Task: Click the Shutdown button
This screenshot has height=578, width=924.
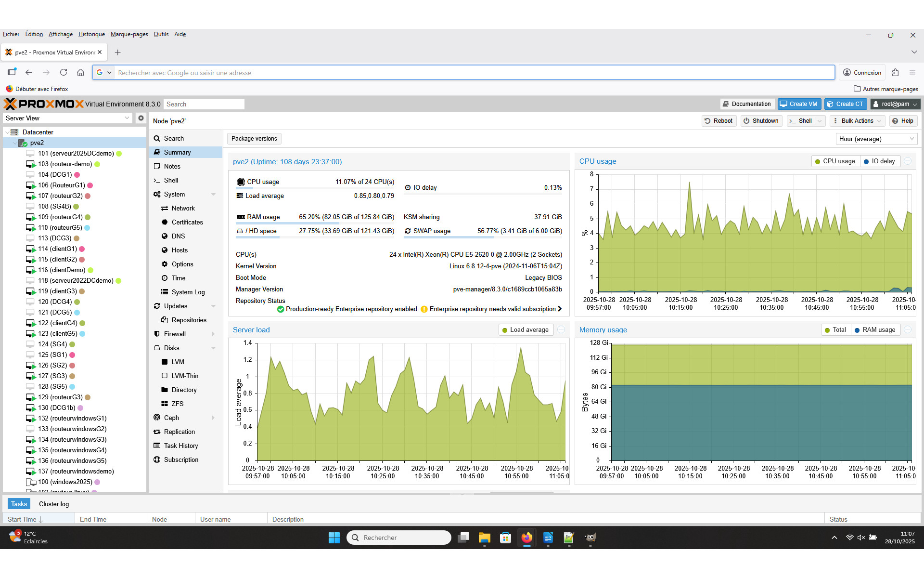Action: click(x=761, y=121)
